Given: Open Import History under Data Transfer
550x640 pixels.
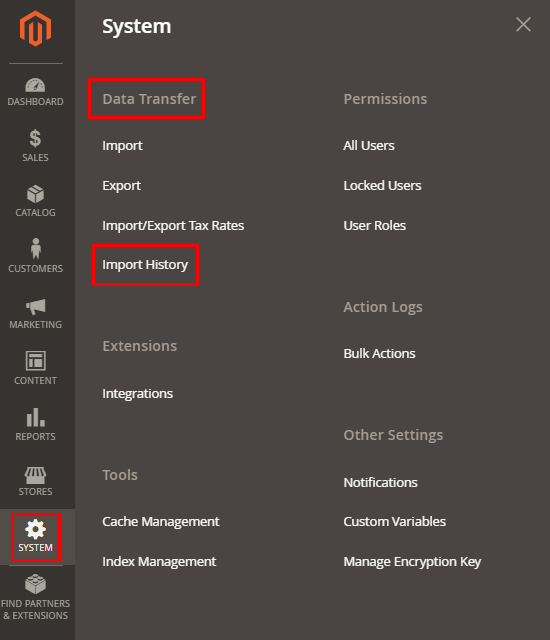Looking at the screenshot, I should coord(145,264).
